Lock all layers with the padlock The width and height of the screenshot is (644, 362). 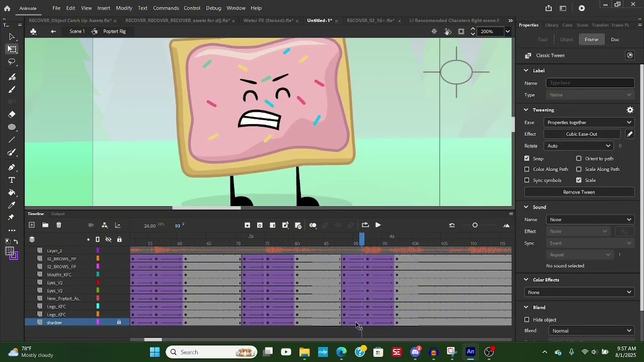tap(119, 239)
